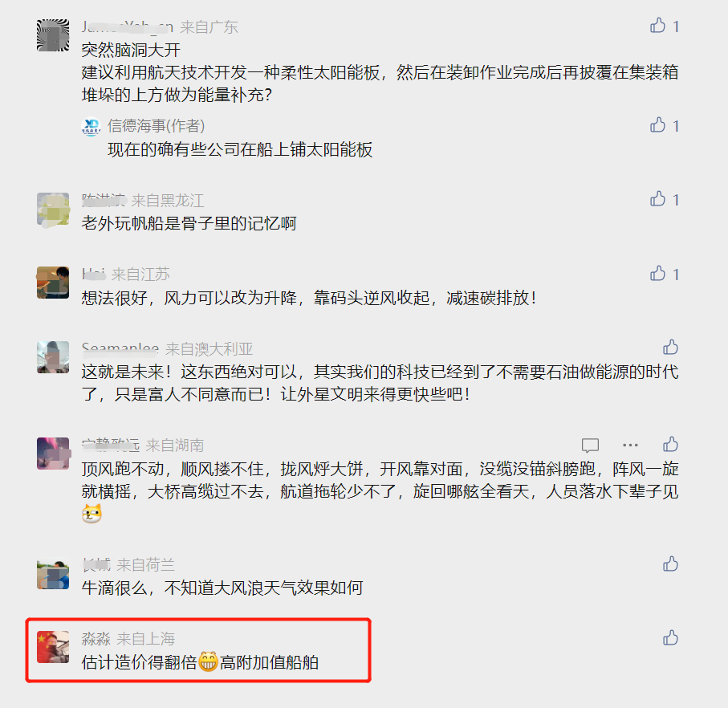Reply to the 湖南 user's comment
Viewport: 728px width, 708px height.
click(x=590, y=446)
